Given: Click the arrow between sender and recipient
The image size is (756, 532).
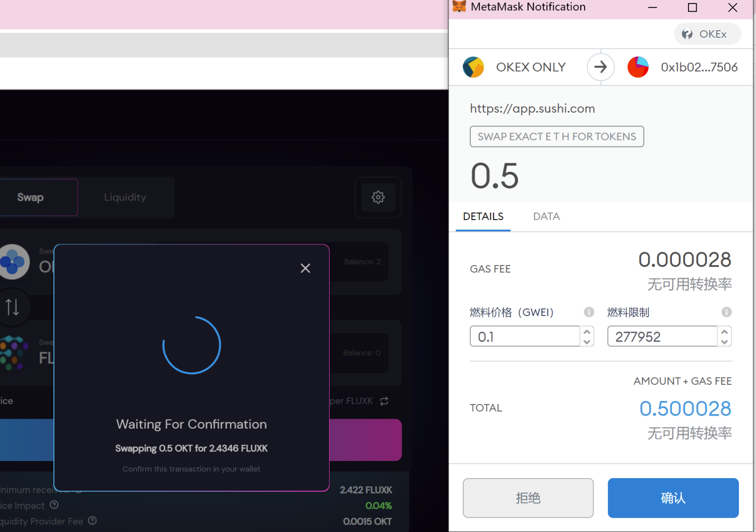Looking at the screenshot, I should 601,66.
